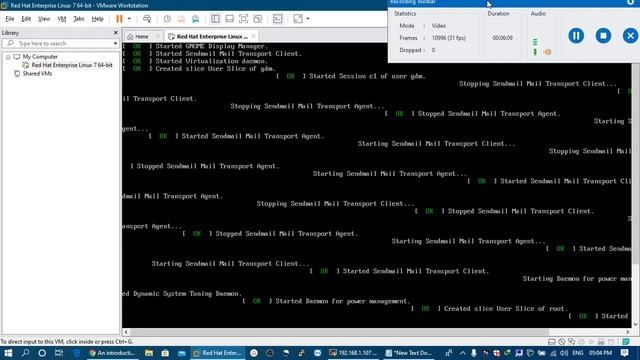Click the CD/DVD status bar icon
Screen dimensions: 640x360
562,342
